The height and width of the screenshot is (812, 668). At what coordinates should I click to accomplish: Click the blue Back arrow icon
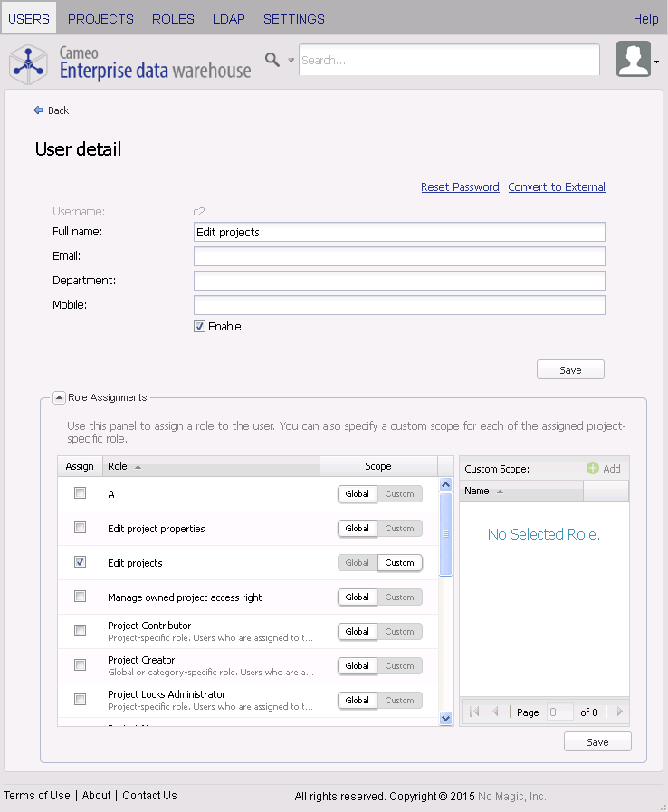(x=38, y=110)
